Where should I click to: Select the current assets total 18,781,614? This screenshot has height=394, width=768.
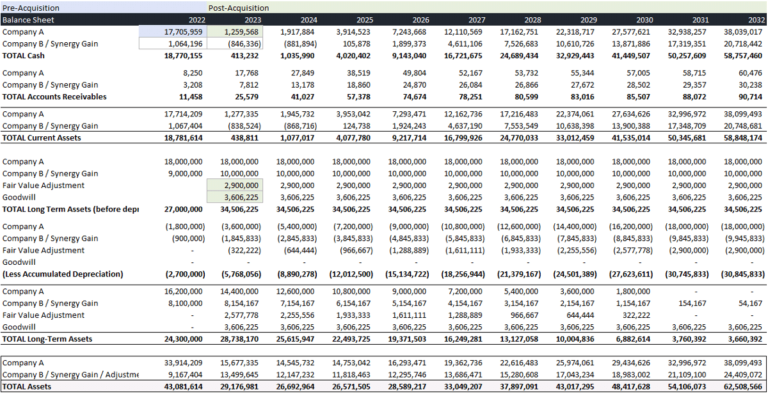tap(183, 138)
